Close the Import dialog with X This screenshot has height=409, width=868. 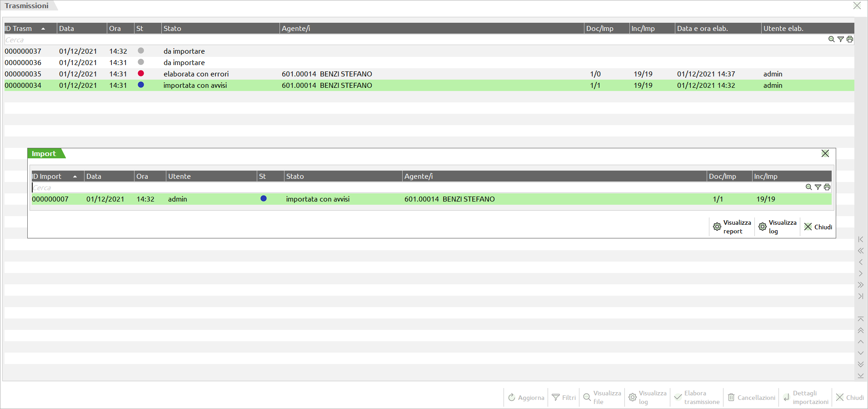(x=825, y=154)
